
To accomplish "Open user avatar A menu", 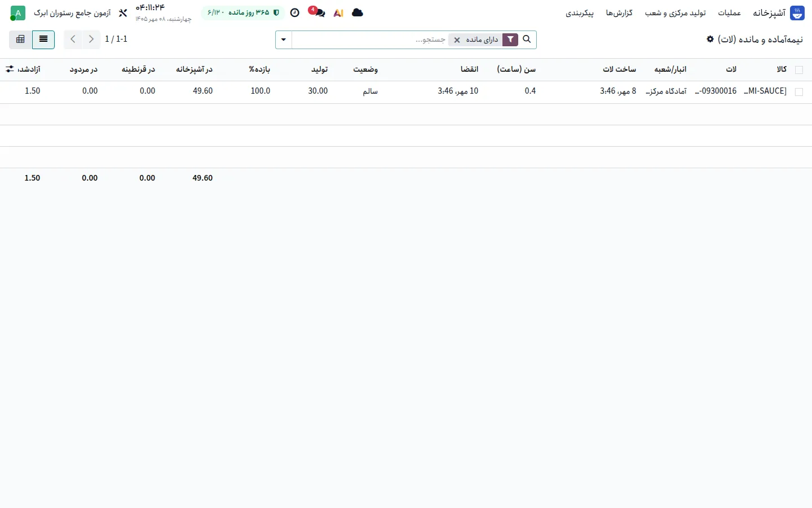I will coord(18,13).
